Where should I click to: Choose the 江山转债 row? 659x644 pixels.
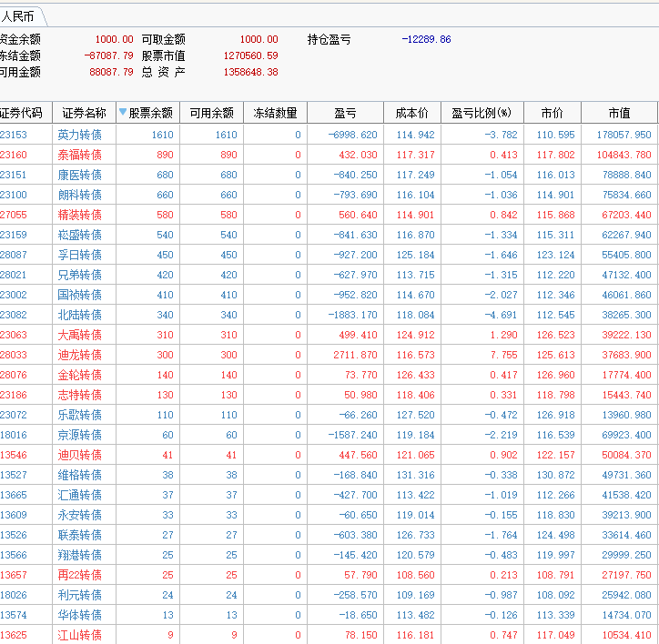click(80, 635)
